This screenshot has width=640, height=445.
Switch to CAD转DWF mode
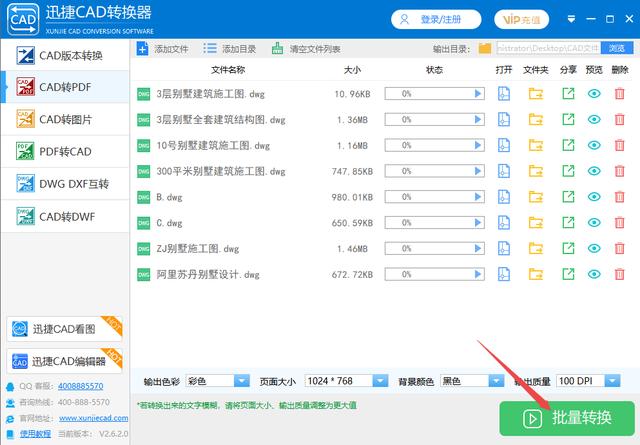tap(65, 216)
